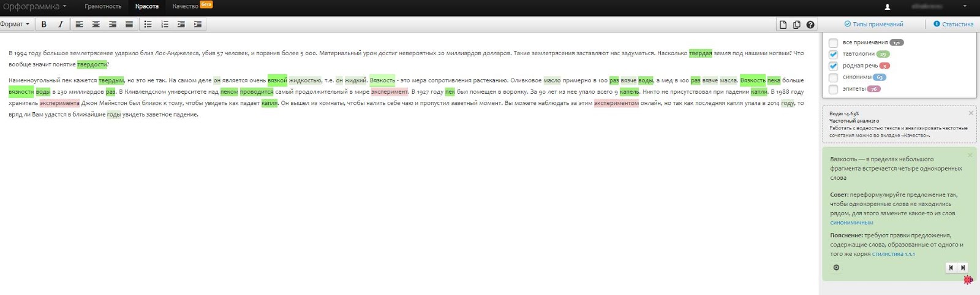Image resolution: width=980 pixels, height=295 pixels.
Task: Insert a numbered list
Action: (164, 25)
